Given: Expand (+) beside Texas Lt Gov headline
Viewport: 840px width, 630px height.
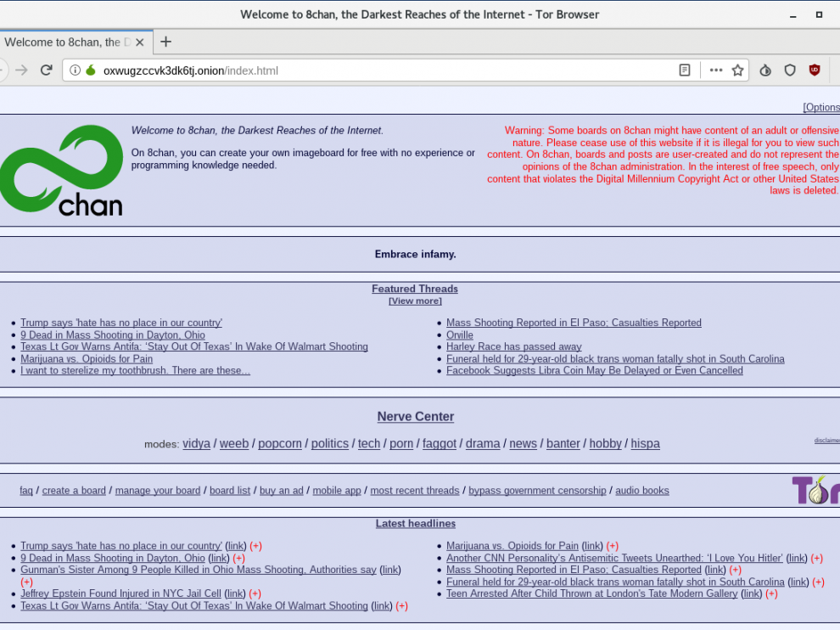Looking at the screenshot, I should 402,606.
